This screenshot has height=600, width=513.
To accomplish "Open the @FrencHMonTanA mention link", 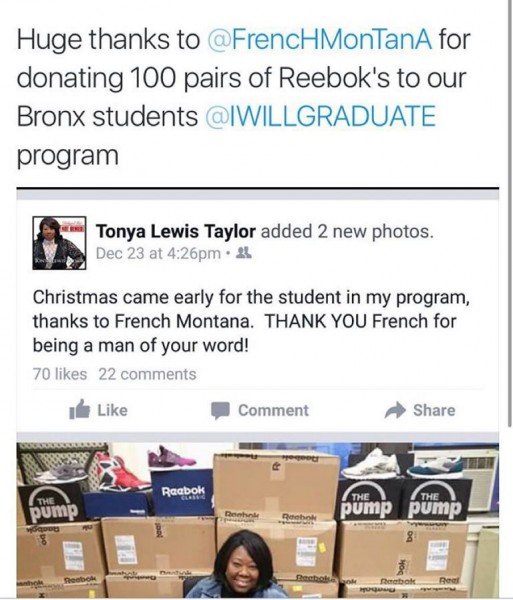I will (319, 39).
